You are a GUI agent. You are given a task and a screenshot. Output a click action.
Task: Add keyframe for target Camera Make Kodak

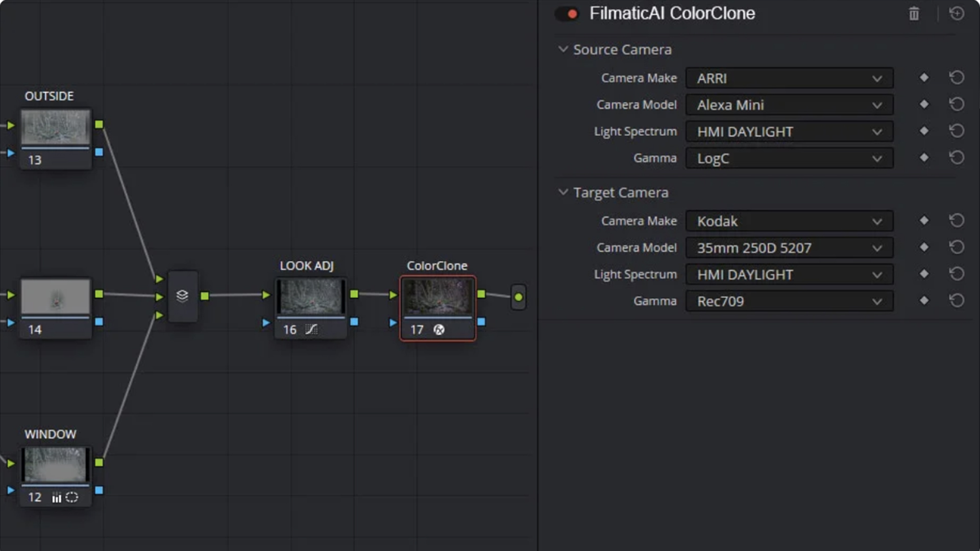tap(924, 220)
